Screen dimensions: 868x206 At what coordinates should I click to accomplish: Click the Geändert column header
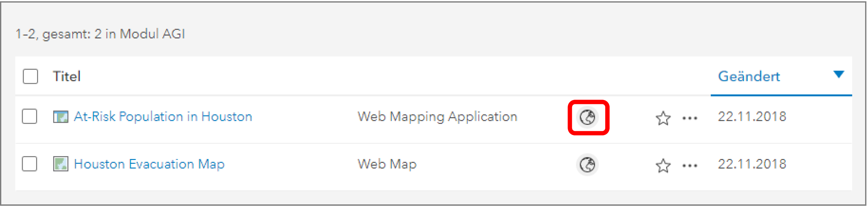(749, 76)
